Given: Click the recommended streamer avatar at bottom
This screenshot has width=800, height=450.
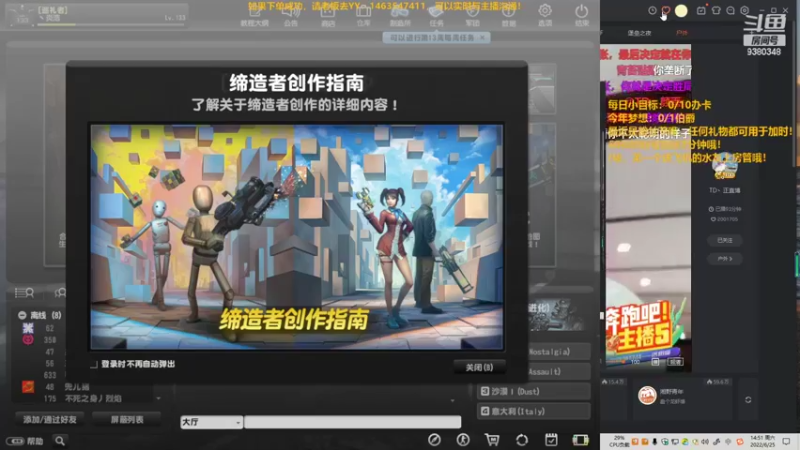Looking at the screenshot, I should point(647,395).
